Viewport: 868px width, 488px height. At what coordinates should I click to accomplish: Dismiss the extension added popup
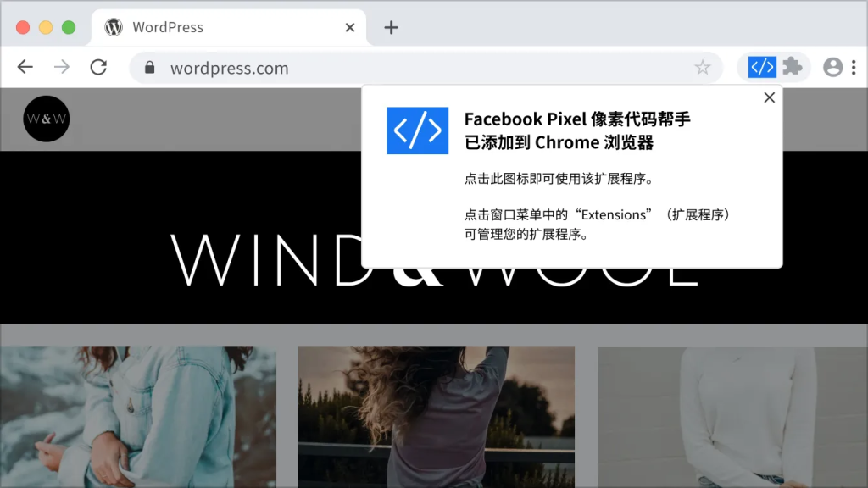click(770, 98)
